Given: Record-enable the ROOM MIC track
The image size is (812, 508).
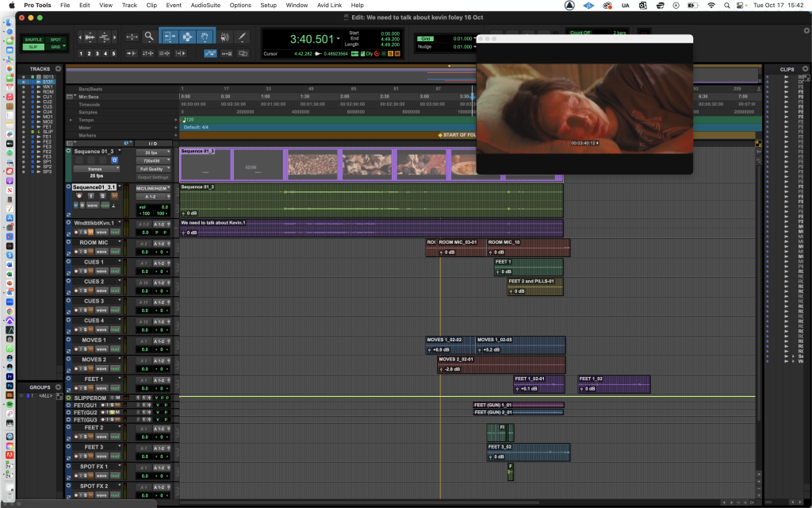Looking at the screenshot, I should tap(75, 252).
